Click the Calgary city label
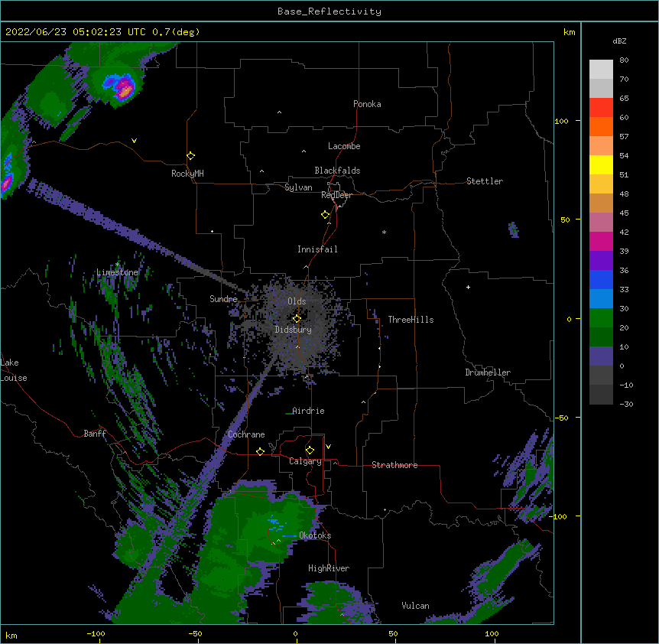The image size is (659, 644). point(305,461)
